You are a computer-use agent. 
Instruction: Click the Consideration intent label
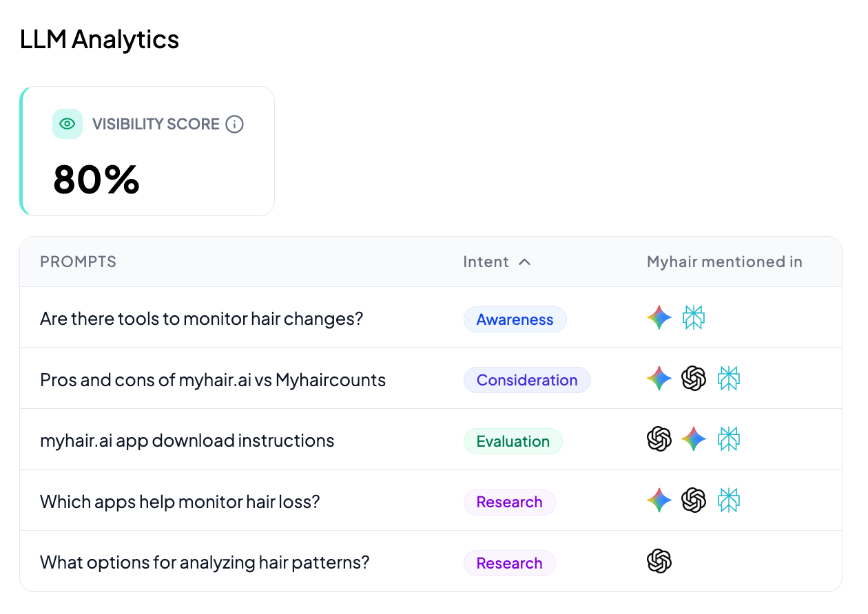[x=527, y=380]
